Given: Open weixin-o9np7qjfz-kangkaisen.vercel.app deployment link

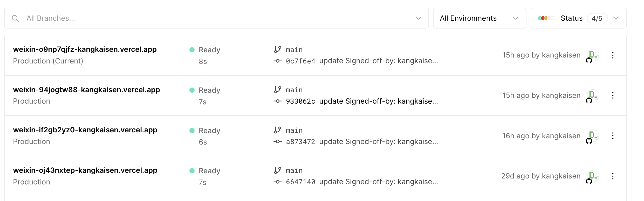Looking at the screenshot, I should (85, 49).
